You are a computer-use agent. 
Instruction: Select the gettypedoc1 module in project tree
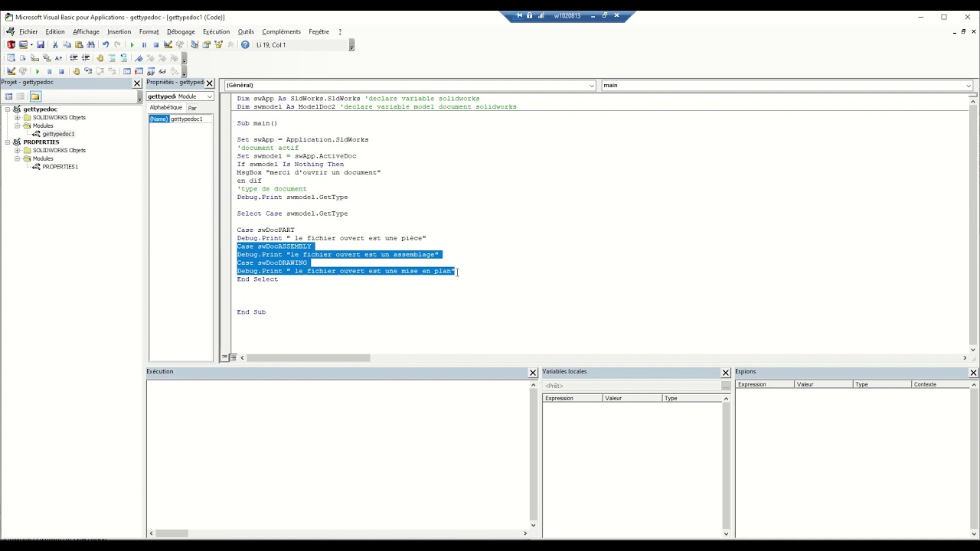click(x=58, y=134)
